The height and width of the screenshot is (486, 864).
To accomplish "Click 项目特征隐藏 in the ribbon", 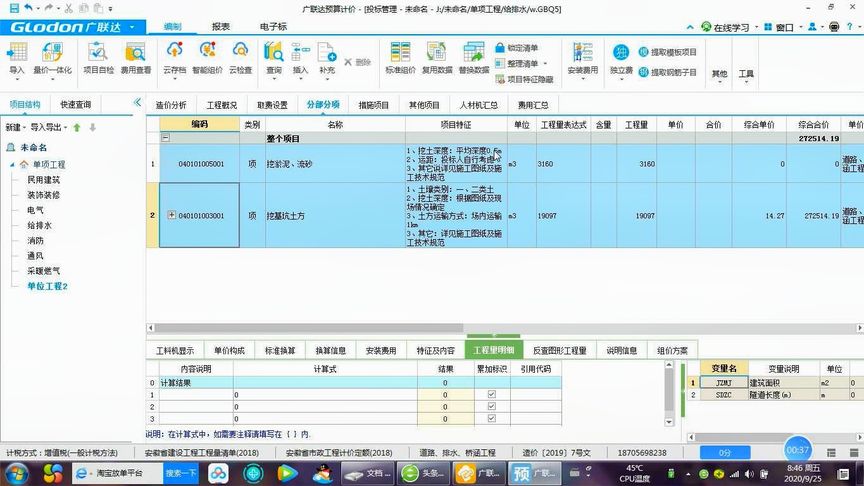I will 524,79.
